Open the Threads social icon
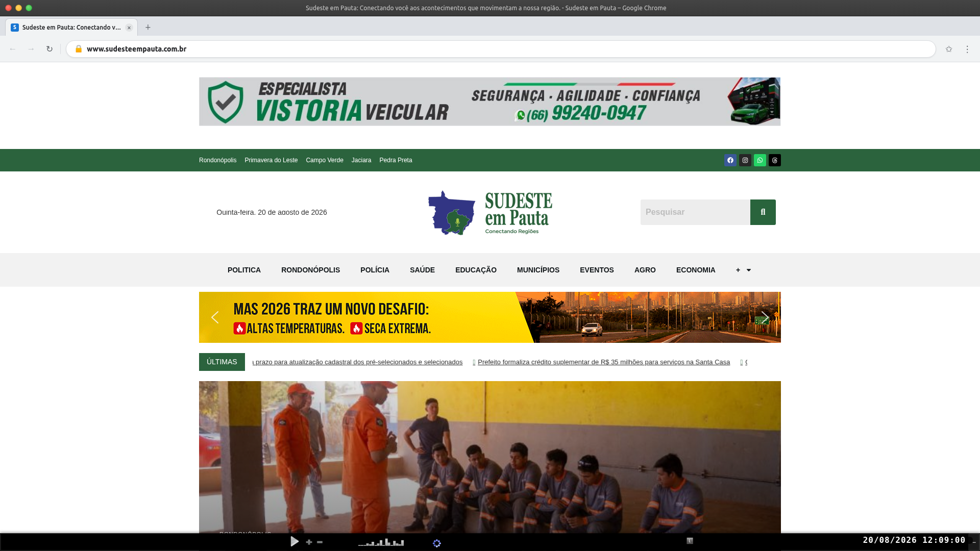 774,160
